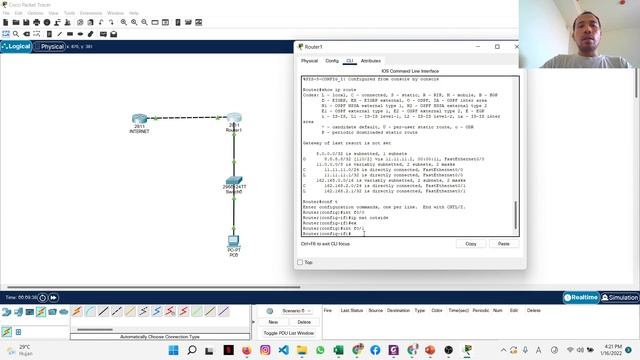Open the Config tab in Router1
The image size is (640, 360).
click(332, 61)
